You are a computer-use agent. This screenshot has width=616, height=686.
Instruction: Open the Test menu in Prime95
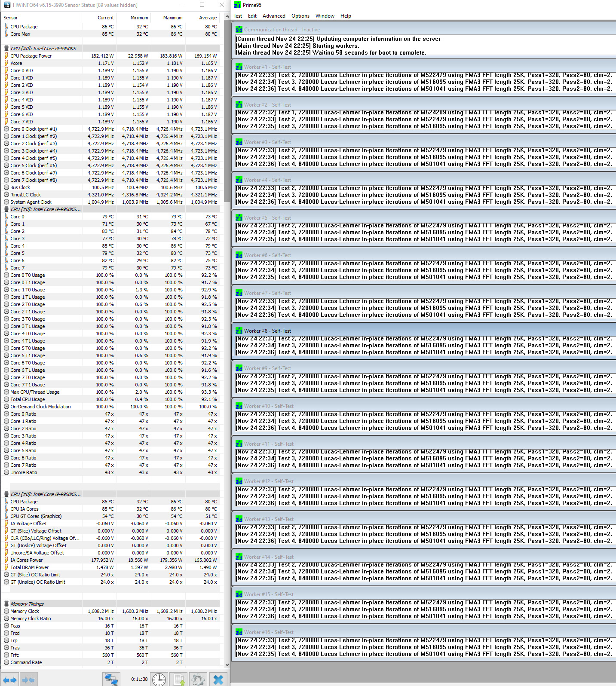[x=238, y=16]
